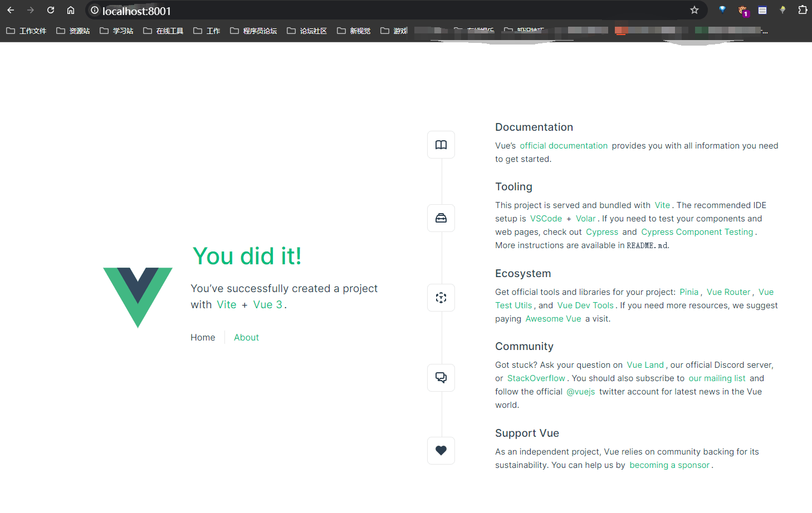Click the becoming a sponsor link
The image size is (812, 513).
[669, 465]
